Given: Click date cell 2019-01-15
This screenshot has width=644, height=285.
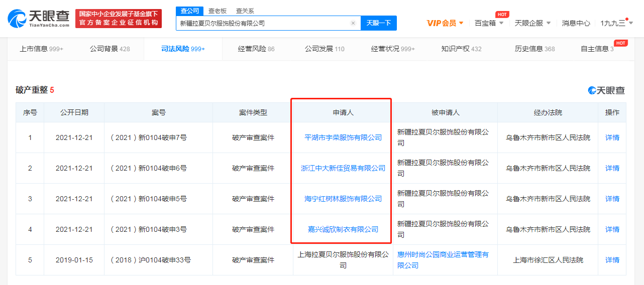Looking at the screenshot, I should 74,260.
